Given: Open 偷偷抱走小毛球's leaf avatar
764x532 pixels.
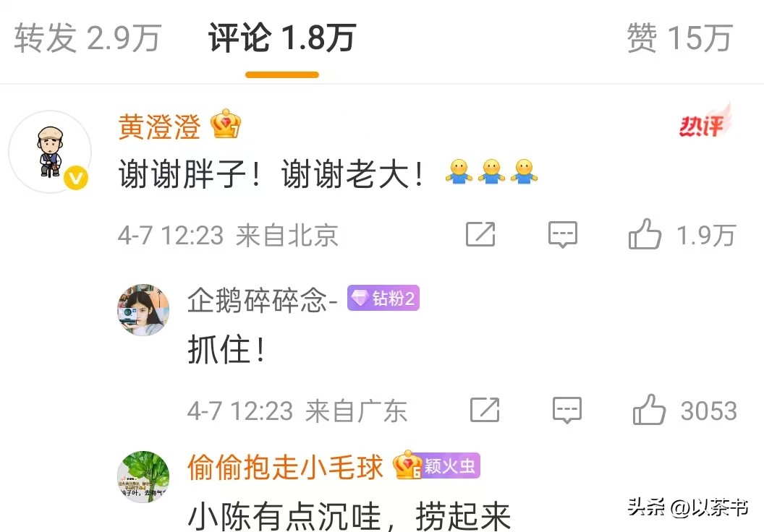Looking at the screenshot, I should click(x=143, y=476).
